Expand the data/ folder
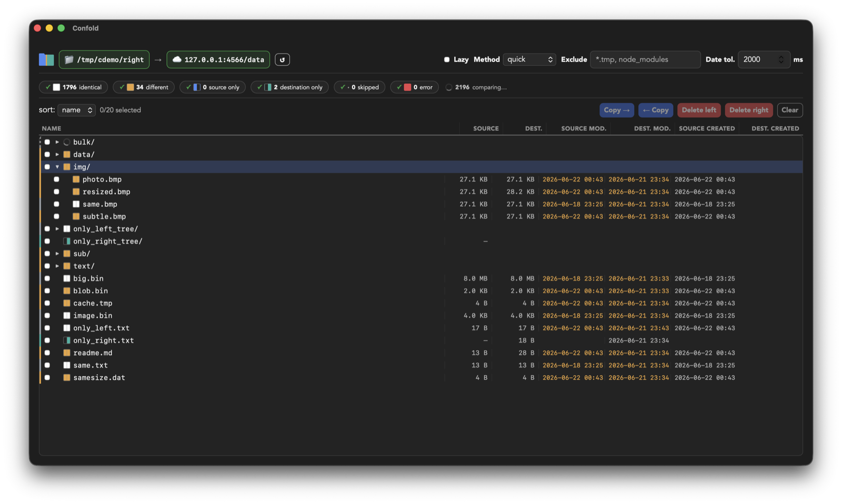The image size is (842, 504). [x=57, y=155]
